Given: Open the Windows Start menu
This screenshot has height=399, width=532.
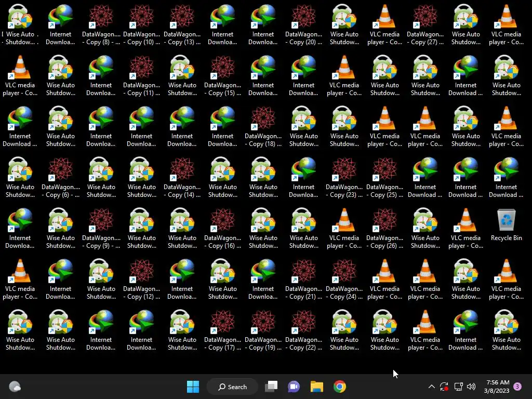Looking at the screenshot, I should (193, 387).
